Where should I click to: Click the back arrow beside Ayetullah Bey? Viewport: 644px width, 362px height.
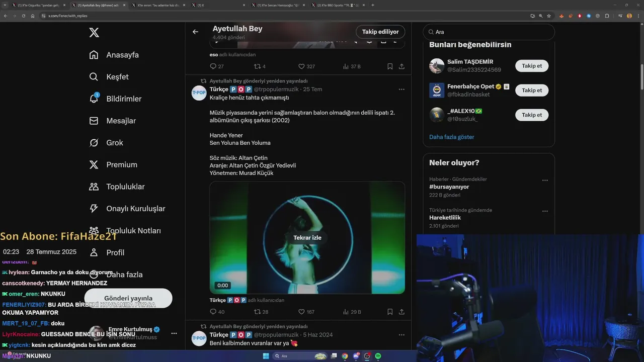pyautogui.click(x=196, y=32)
